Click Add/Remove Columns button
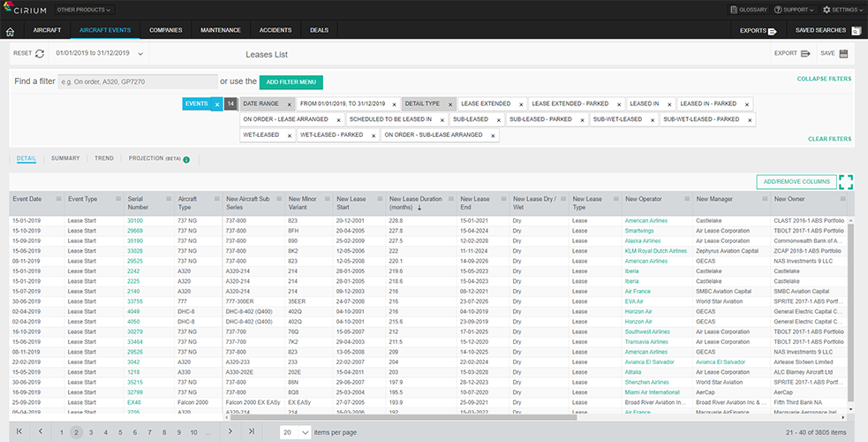This screenshot has height=442, width=868. 796,182
